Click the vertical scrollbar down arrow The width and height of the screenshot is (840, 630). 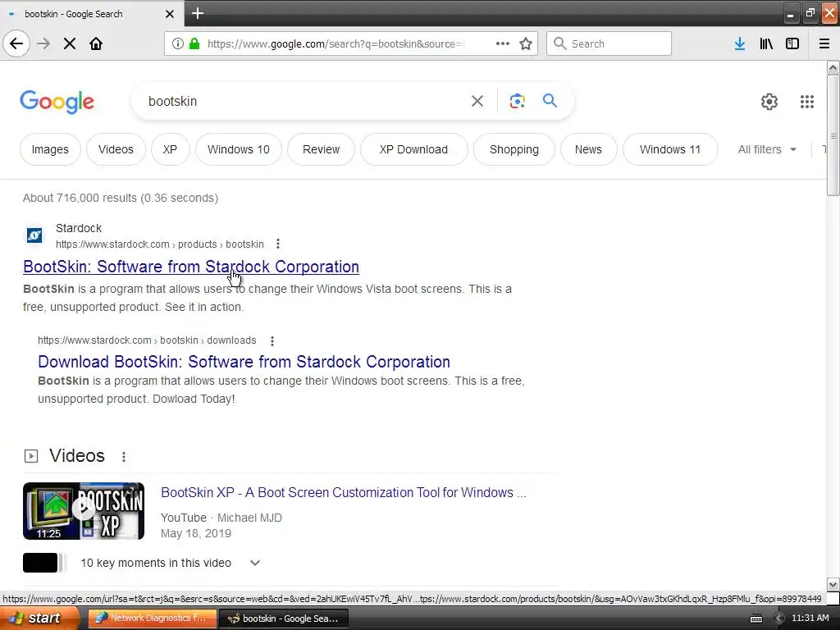[x=833, y=584]
